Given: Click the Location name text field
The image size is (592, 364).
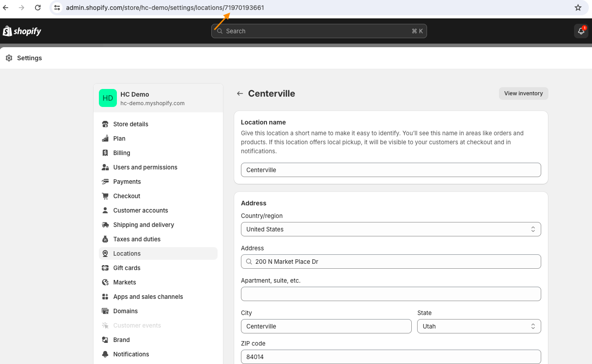Looking at the screenshot, I should 391,170.
